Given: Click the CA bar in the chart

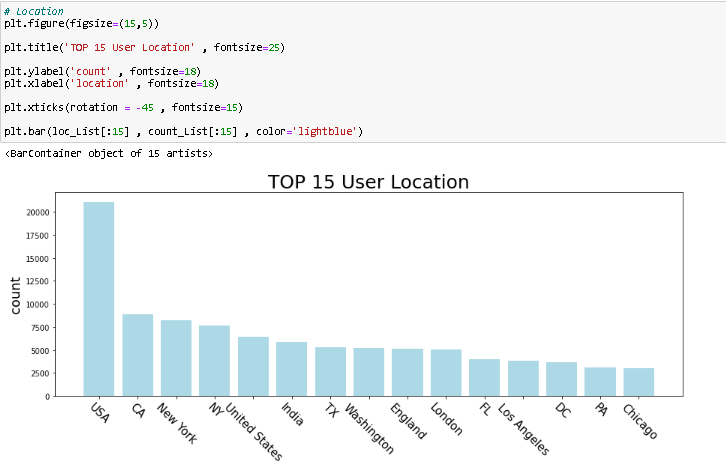Looking at the screenshot, I should pos(138,355).
